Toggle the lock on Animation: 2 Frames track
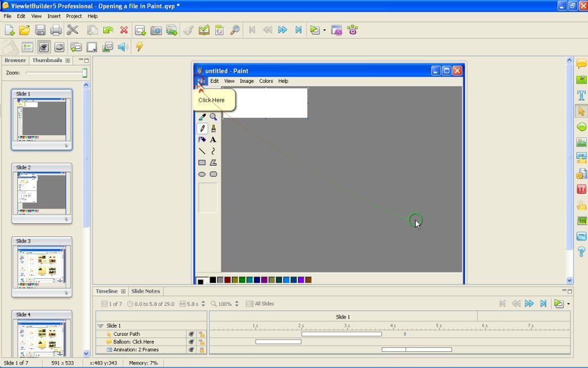 pos(202,350)
